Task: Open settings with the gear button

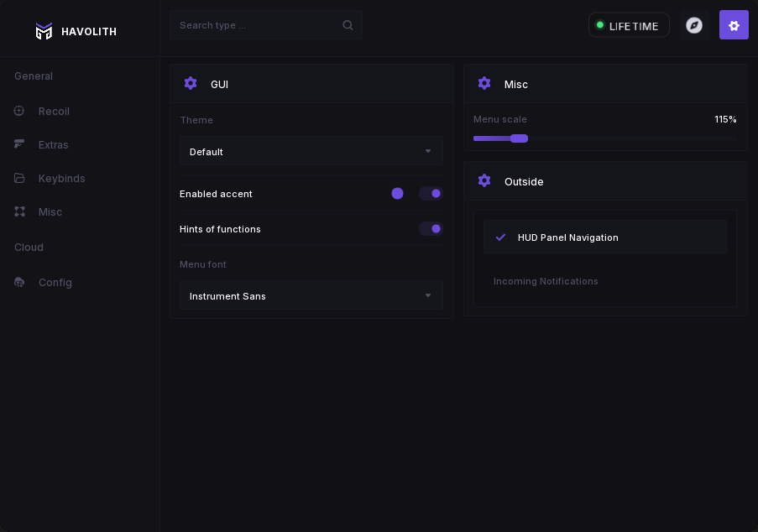Action: 734,25
